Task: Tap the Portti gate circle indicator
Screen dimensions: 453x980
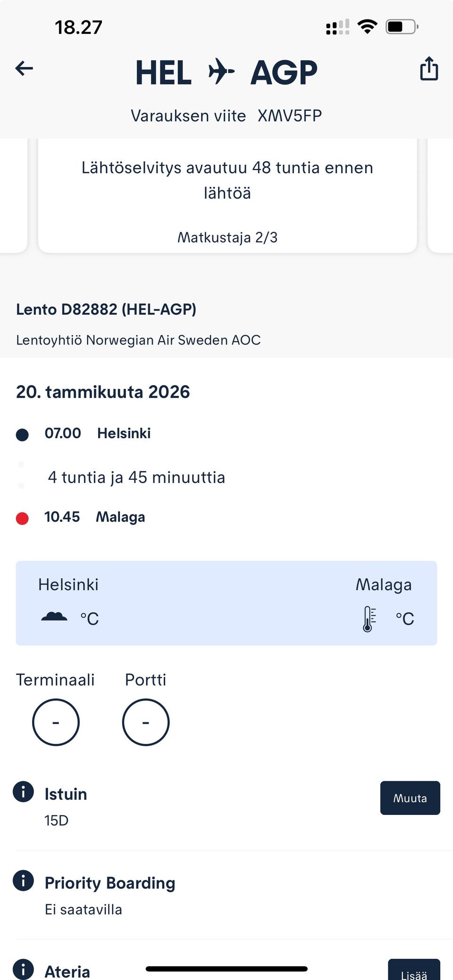Action: coord(145,722)
